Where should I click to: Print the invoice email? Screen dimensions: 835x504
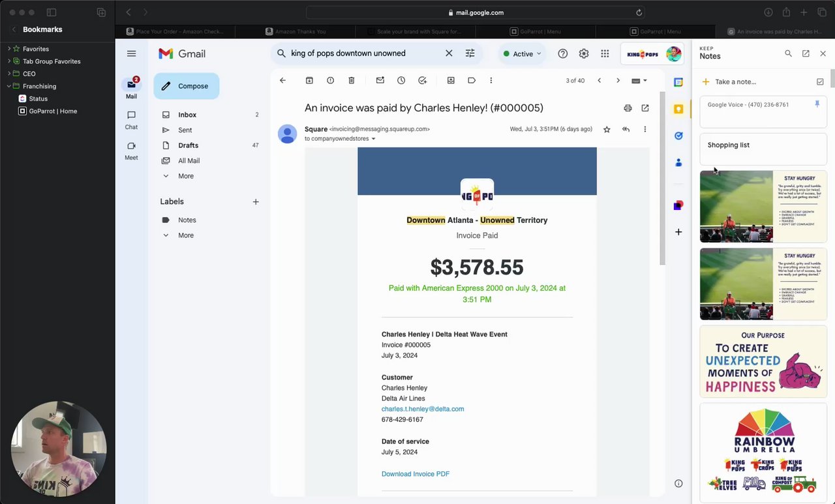pos(628,108)
